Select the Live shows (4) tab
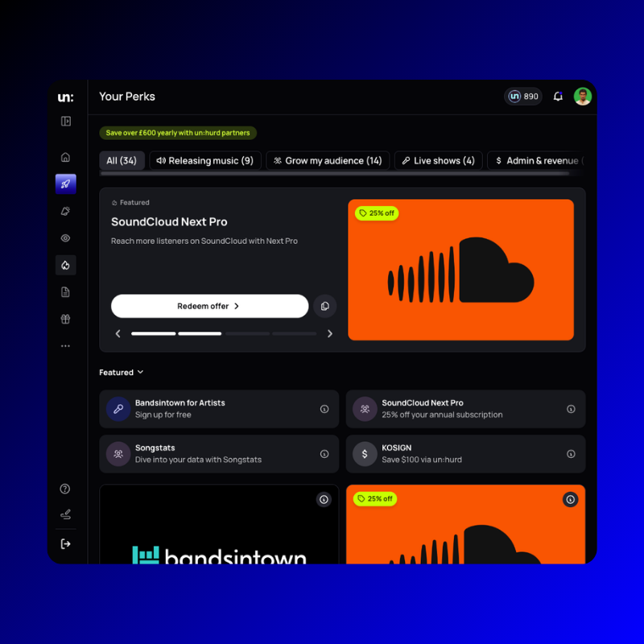This screenshot has width=644, height=644. point(438,160)
